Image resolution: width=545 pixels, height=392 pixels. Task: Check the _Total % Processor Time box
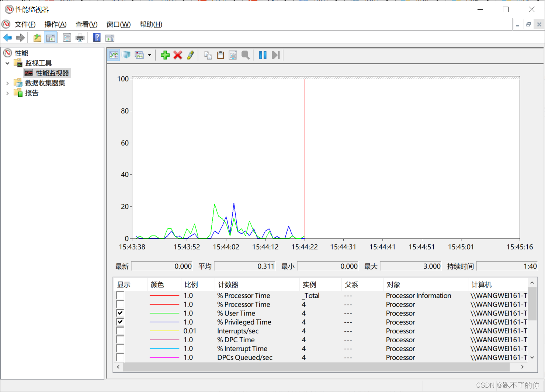[120, 295]
